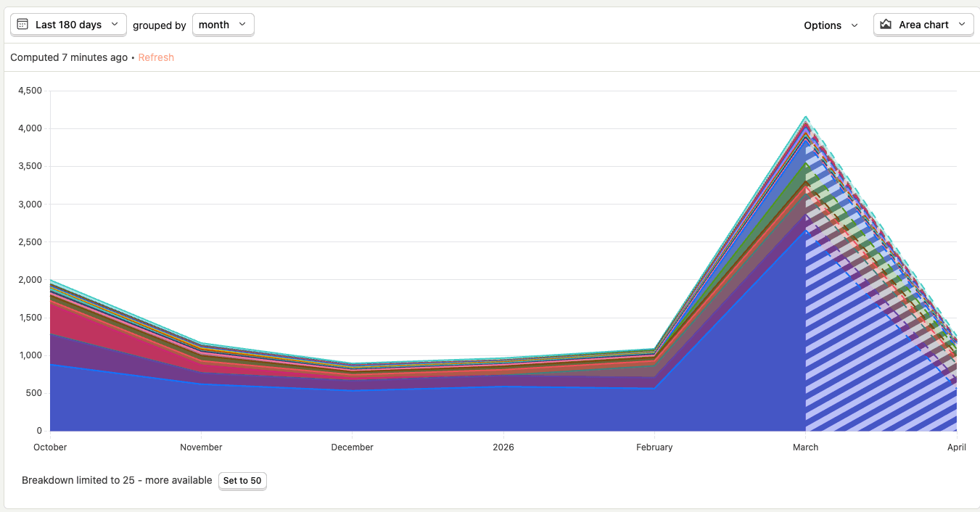Click the 2026 x-axis label

click(503, 447)
